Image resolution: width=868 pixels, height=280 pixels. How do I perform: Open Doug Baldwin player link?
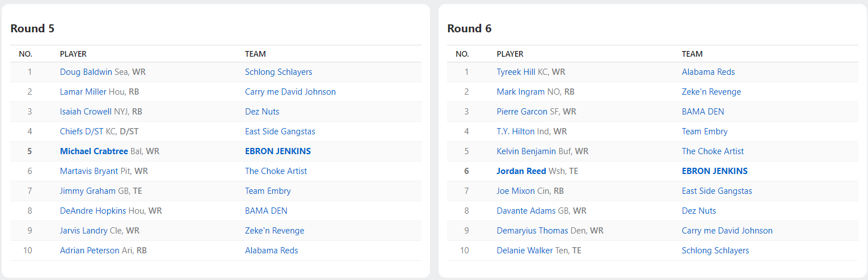[86, 72]
